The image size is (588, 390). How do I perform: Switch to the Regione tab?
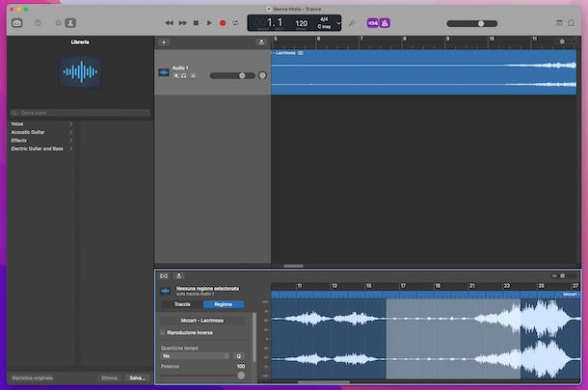(x=224, y=304)
